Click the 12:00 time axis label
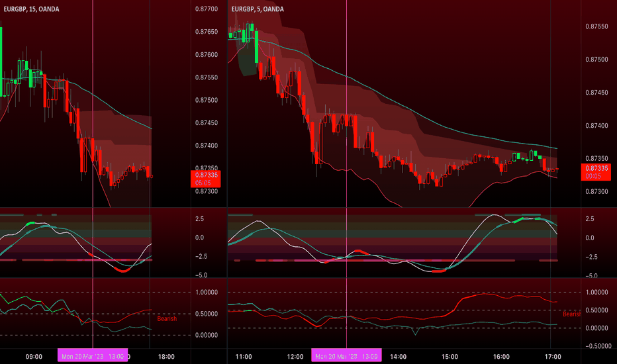 click(x=295, y=357)
